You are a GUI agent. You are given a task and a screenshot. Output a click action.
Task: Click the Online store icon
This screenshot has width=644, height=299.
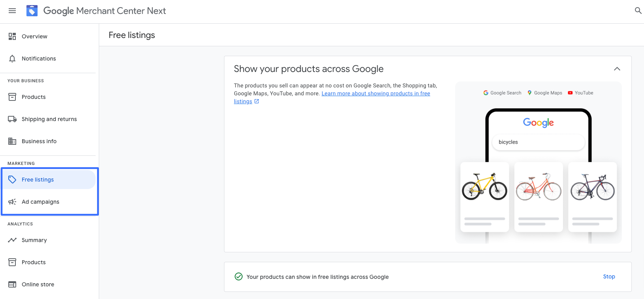click(x=12, y=284)
